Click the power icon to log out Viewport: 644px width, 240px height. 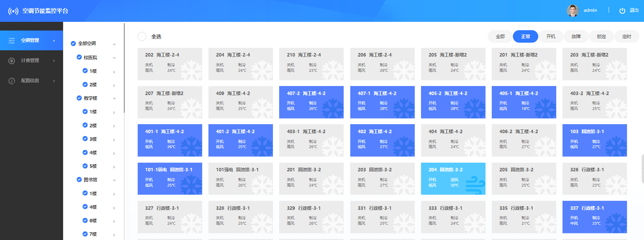[622, 10]
